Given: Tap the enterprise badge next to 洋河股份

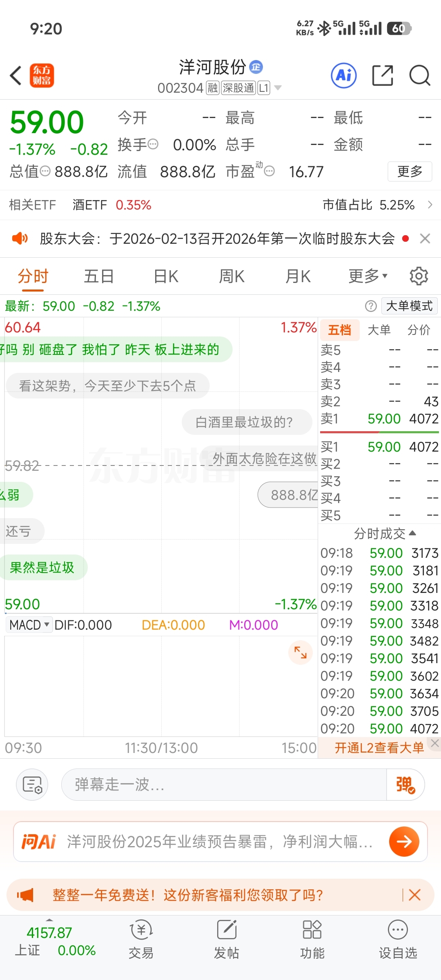Looking at the screenshot, I should 256,67.
